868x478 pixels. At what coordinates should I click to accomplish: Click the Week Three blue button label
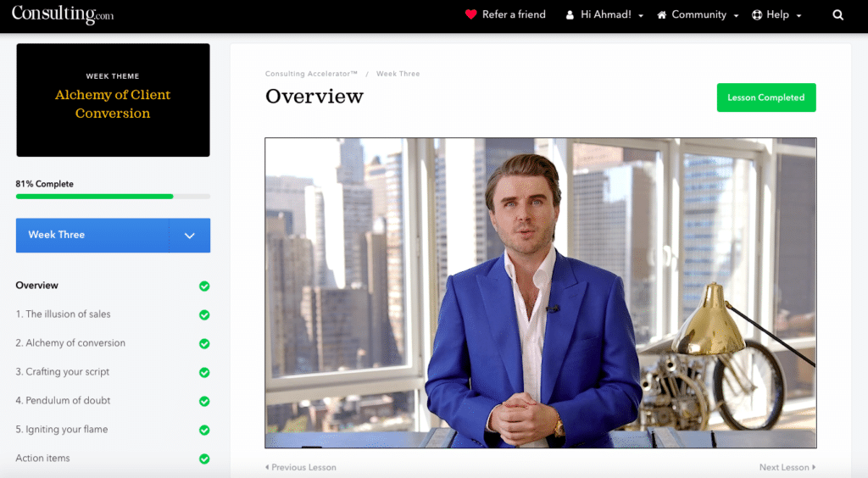point(57,235)
